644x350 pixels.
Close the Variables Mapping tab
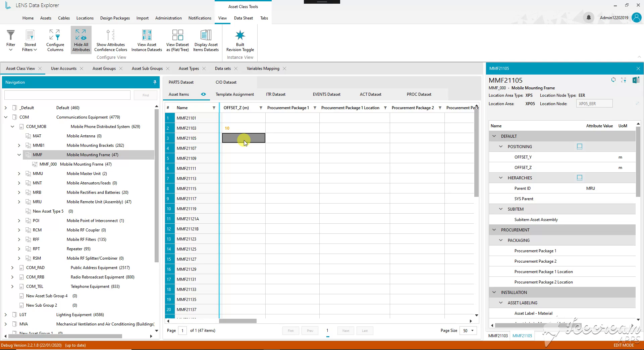coord(284,69)
